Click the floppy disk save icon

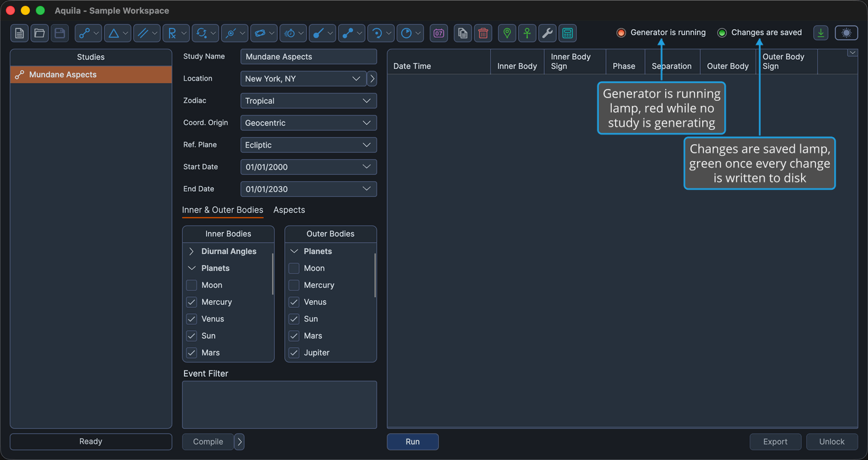pyautogui.click(x=60, y=33)
